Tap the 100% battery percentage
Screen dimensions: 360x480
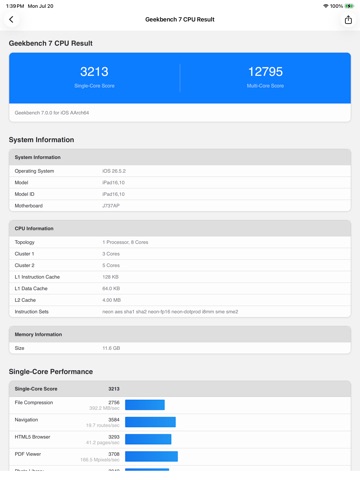pos(336,6)
